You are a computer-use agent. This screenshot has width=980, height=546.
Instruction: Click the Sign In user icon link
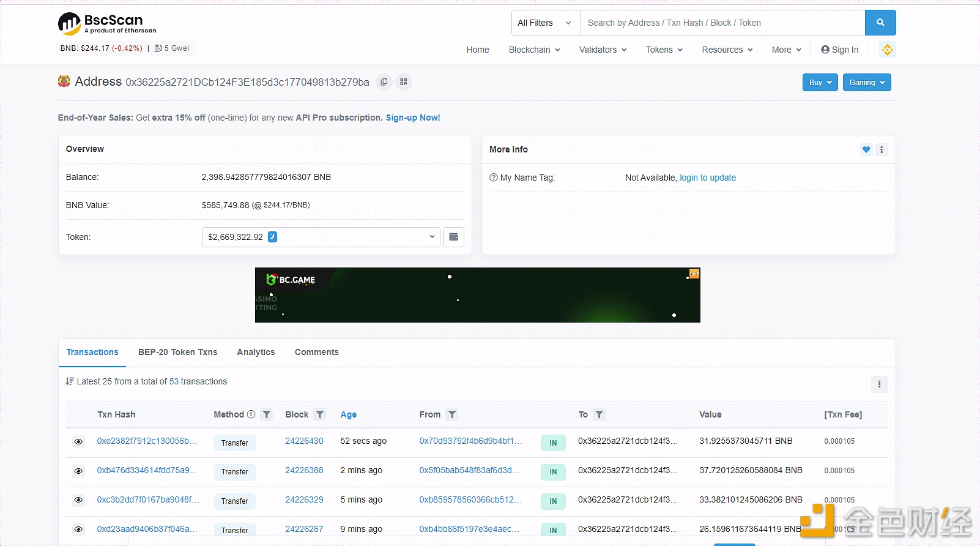[x=840, y=50]
